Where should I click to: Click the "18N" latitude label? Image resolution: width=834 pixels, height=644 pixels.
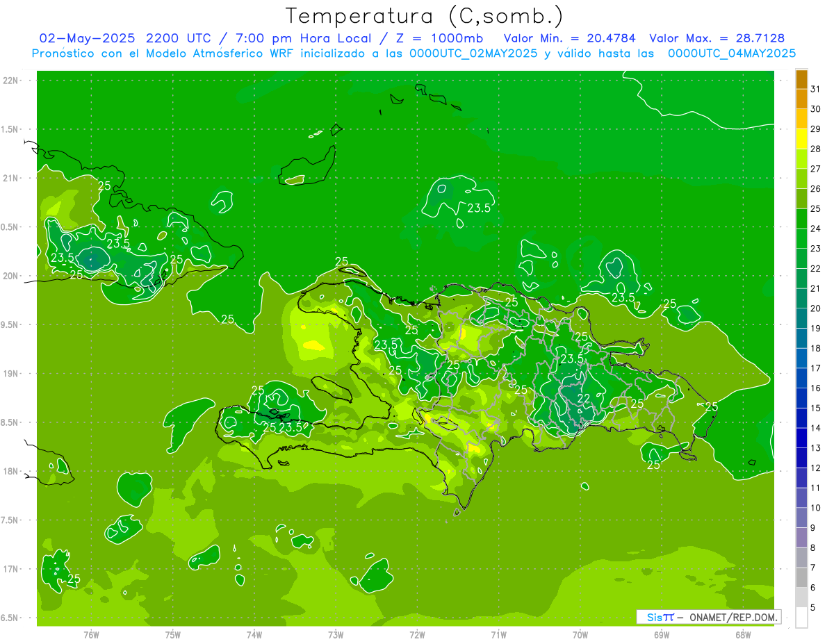(x=12, y=471)
